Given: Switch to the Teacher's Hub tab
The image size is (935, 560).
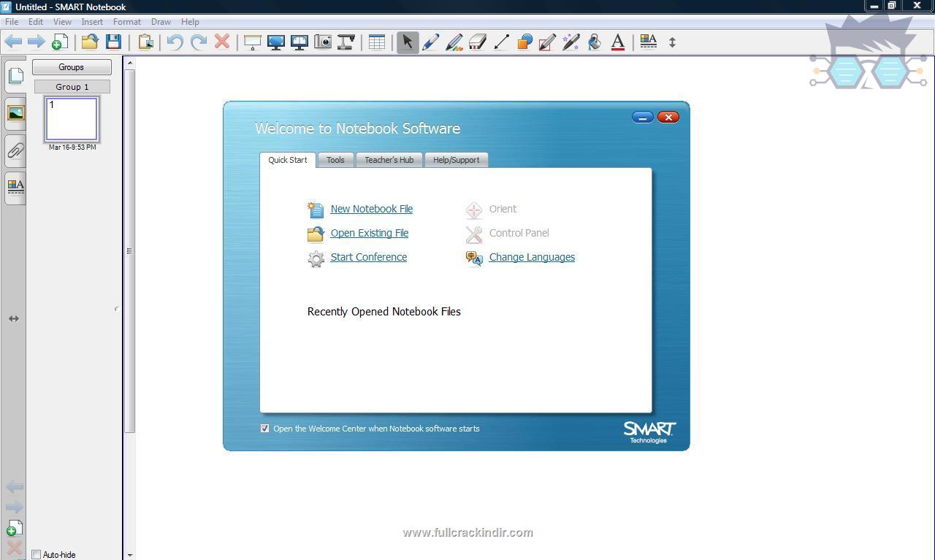Looking at the screenshot, I should [389, 160].
